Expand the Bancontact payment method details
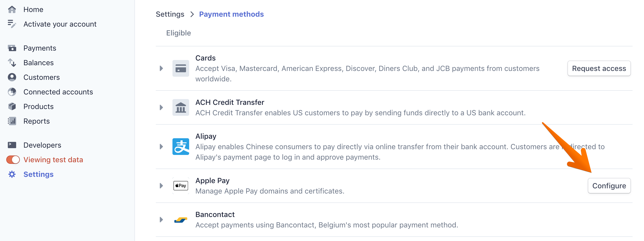 (161, 220)
